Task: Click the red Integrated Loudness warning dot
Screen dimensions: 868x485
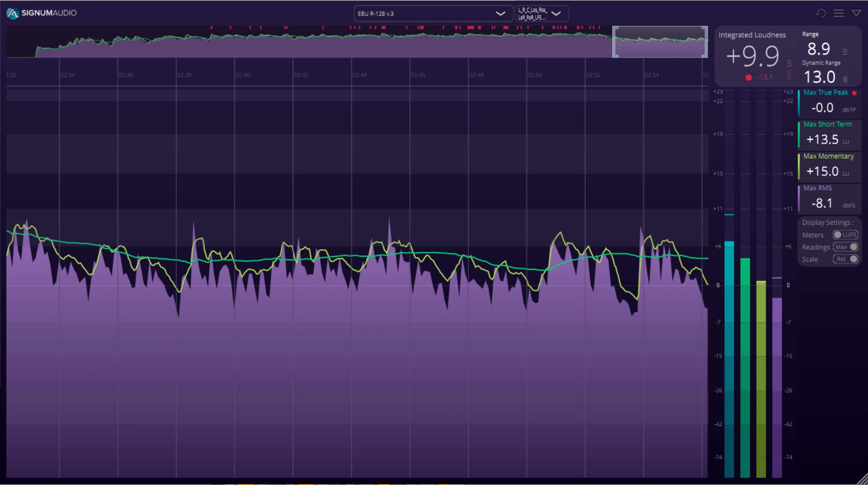Action: pyautogui.click(x=749, y=77)
